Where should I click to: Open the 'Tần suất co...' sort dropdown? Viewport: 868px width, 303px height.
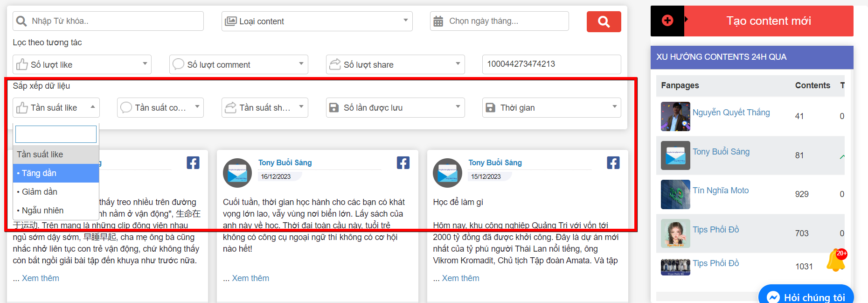160,107
